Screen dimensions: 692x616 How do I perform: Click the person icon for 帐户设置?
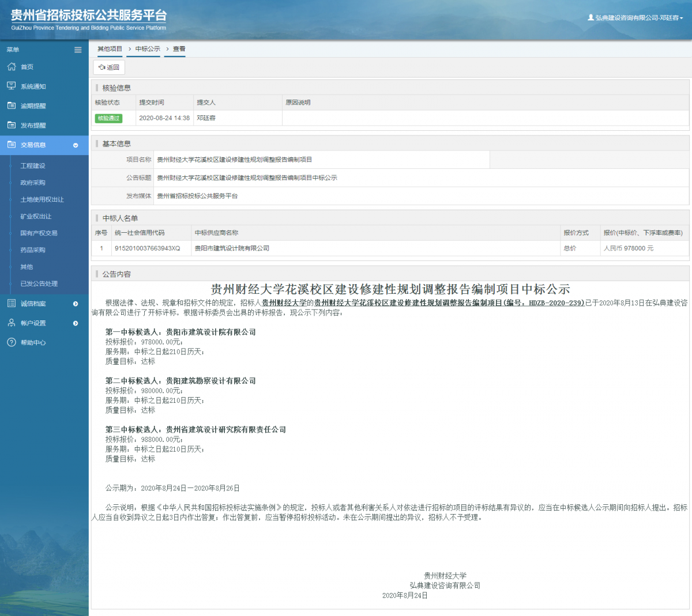11,323
